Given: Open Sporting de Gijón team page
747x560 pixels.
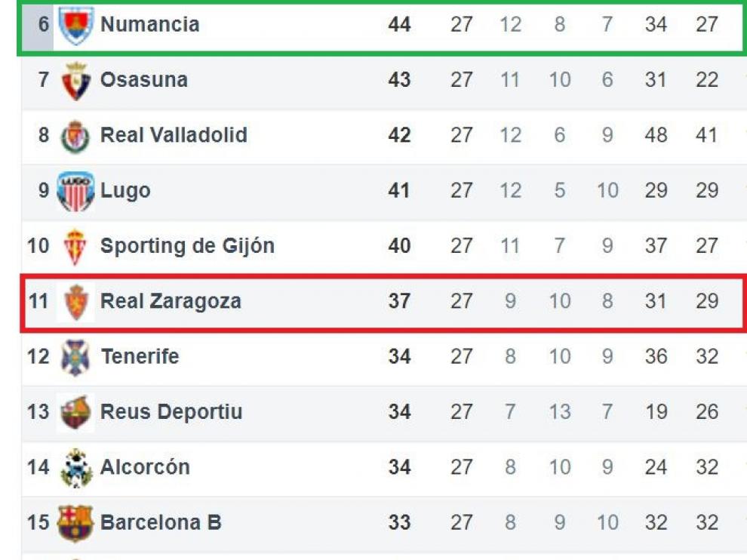Looking at the screenshot, I should click(x=187, y=246).
